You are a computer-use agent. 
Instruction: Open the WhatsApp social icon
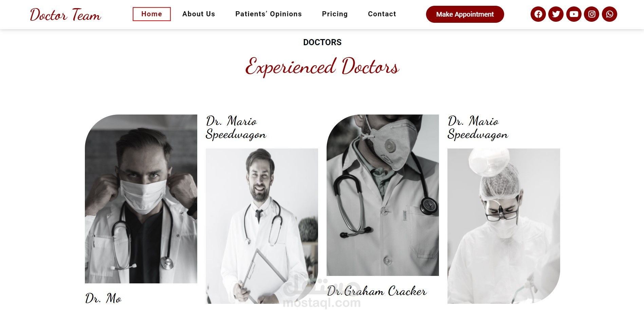(x=610, y=14)
